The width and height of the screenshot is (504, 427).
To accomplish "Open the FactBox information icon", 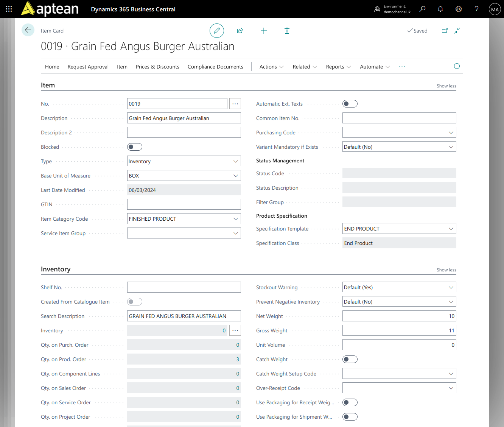I will [457, 66].
